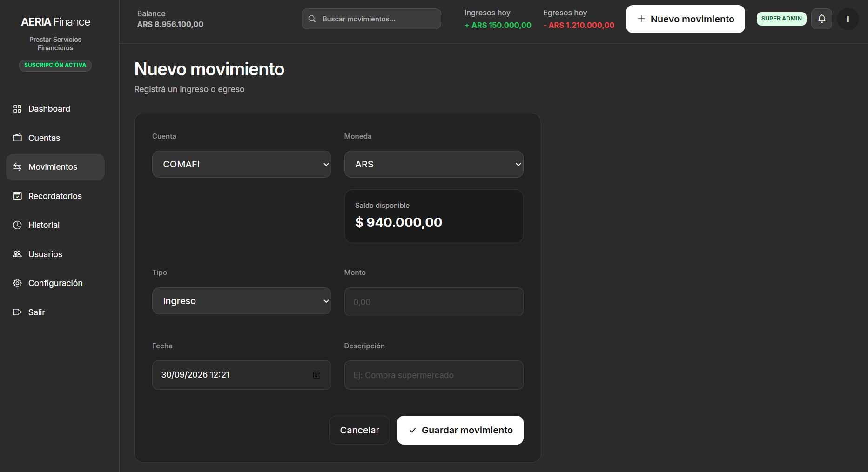Click the AERIA Finance logo
868x472 pixels.
point(55,22)
